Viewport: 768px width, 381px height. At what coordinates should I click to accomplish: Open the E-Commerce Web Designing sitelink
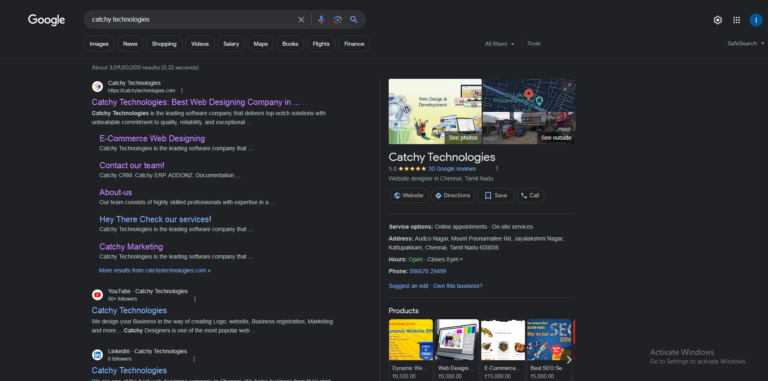point(152,139)
